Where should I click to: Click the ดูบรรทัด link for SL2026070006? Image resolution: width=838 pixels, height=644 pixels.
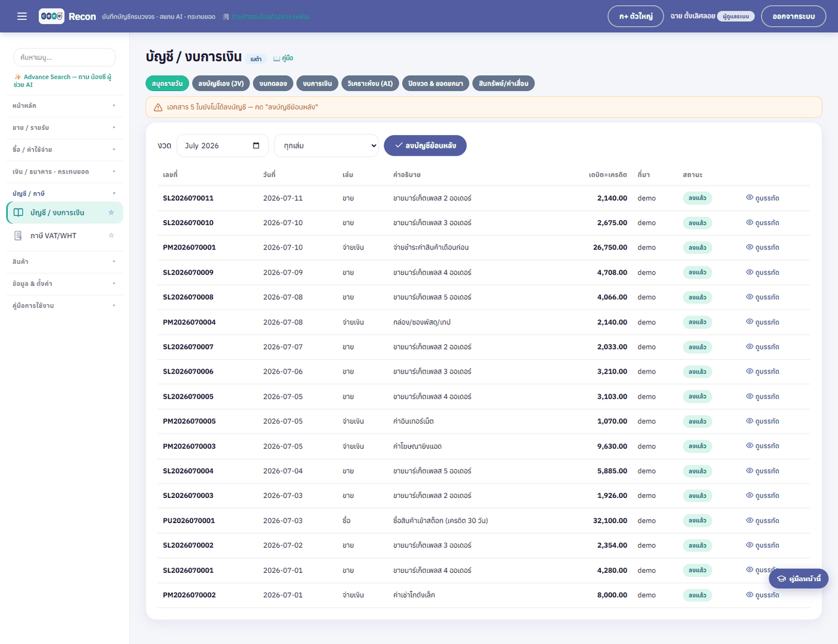(x=763, y=372)
